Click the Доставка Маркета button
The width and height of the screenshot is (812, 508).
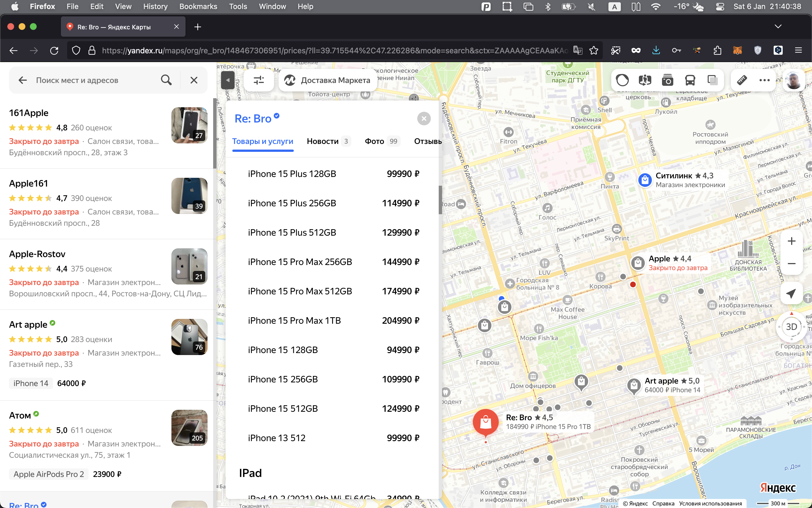pos(328,80)
